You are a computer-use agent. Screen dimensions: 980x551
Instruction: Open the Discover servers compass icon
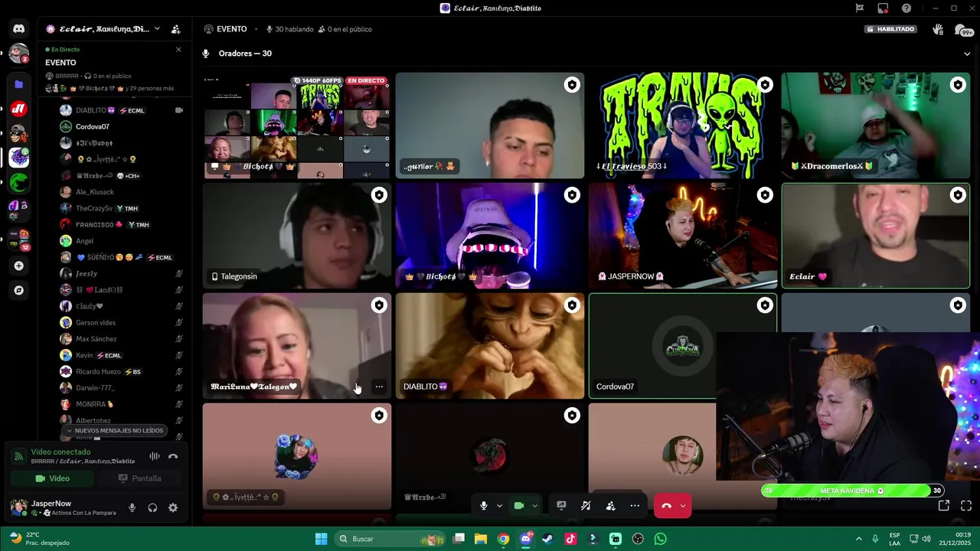(19, 290)
